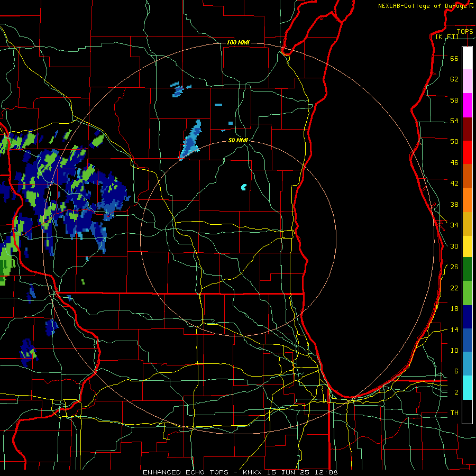Click the legend value 42
Viewport: 476px width, 476px height.
point(454,184)
